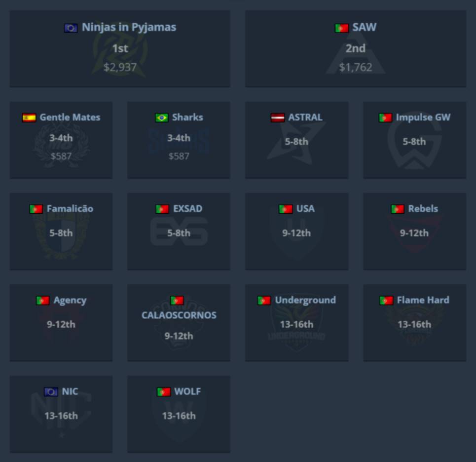
Task: Click the Portugal flag beside Underground
Action: click(264, 301)
